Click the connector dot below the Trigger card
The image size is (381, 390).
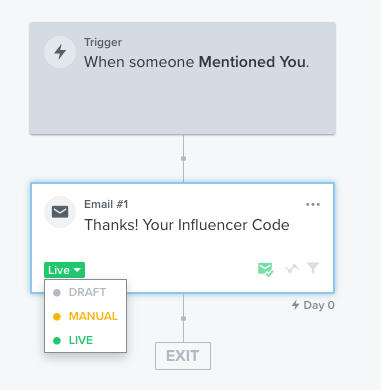[183, 158]
